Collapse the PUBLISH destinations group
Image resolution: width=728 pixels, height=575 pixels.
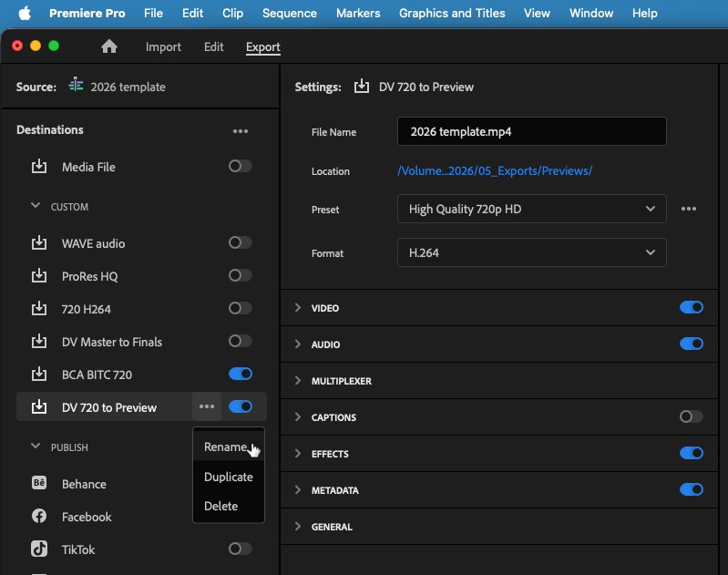[x=36, y=446]
